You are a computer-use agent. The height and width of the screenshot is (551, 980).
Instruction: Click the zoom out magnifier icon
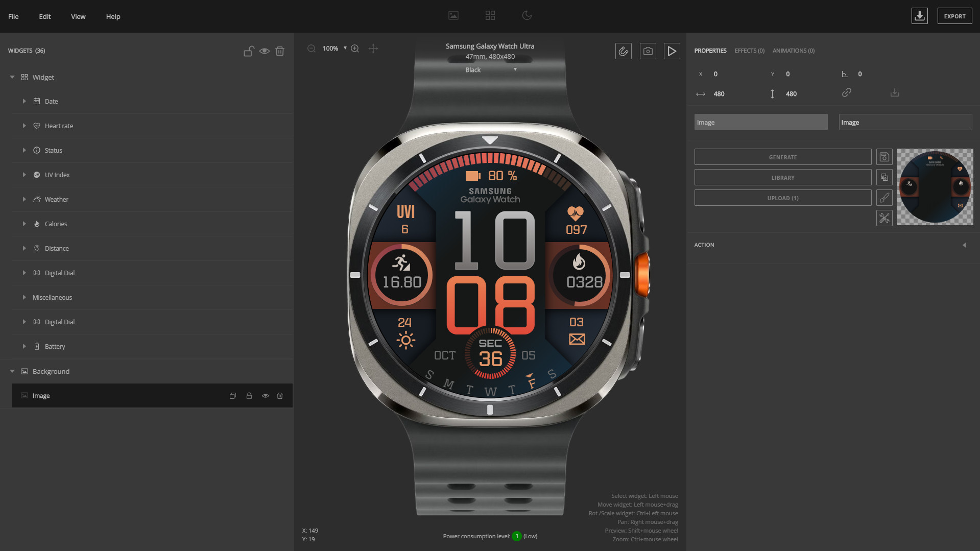pos(312,49)
